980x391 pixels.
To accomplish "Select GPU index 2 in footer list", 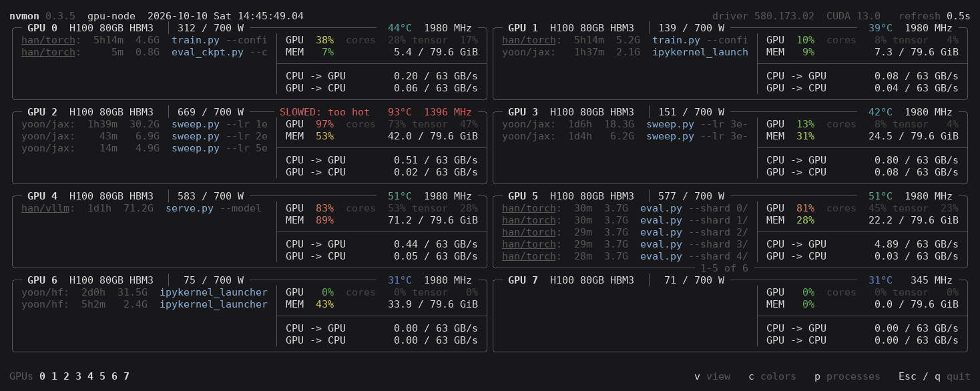I will 67,376.
